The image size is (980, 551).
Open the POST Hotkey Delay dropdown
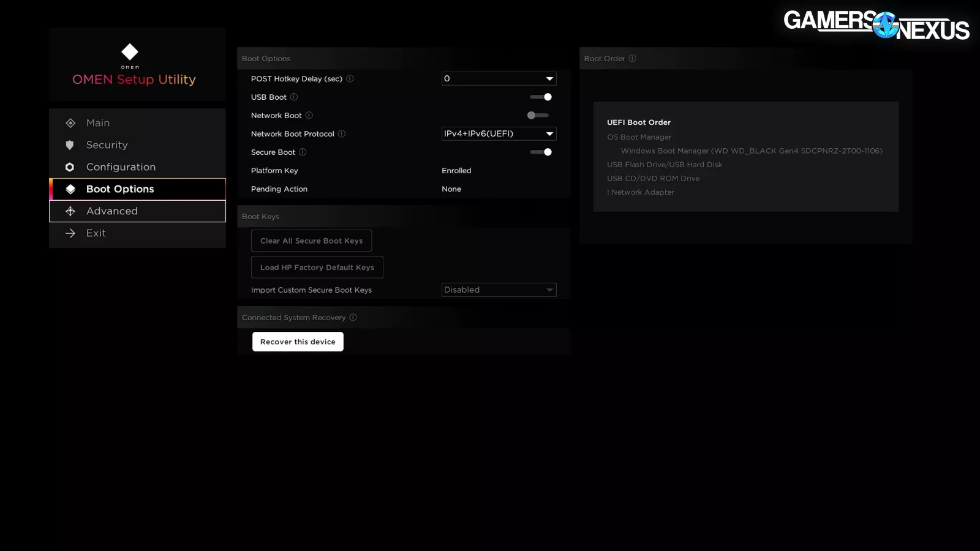point(499,79)
